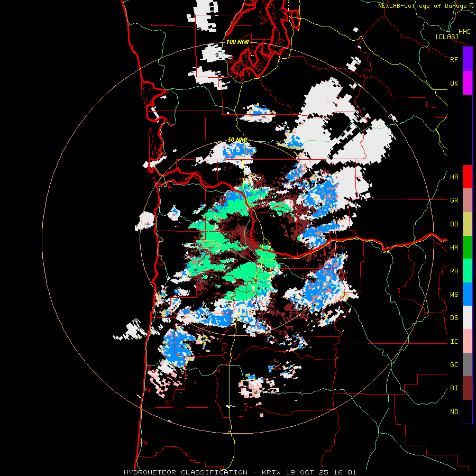Click the ND black legend swatch

click(x=467, y=411)
